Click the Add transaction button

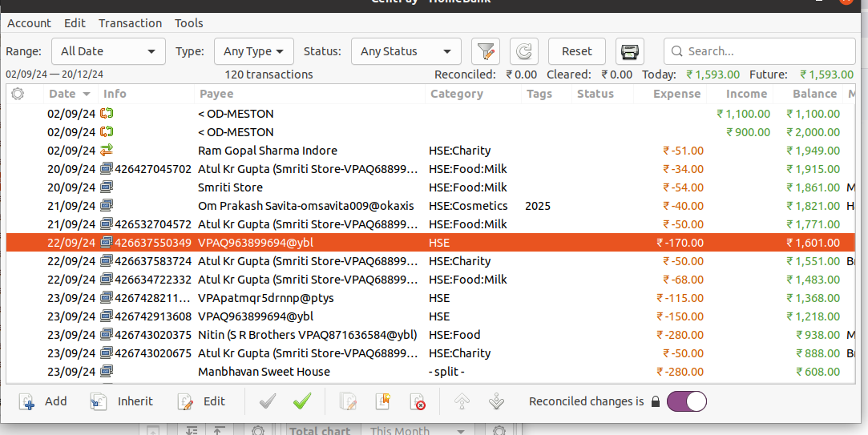[43, 401]
